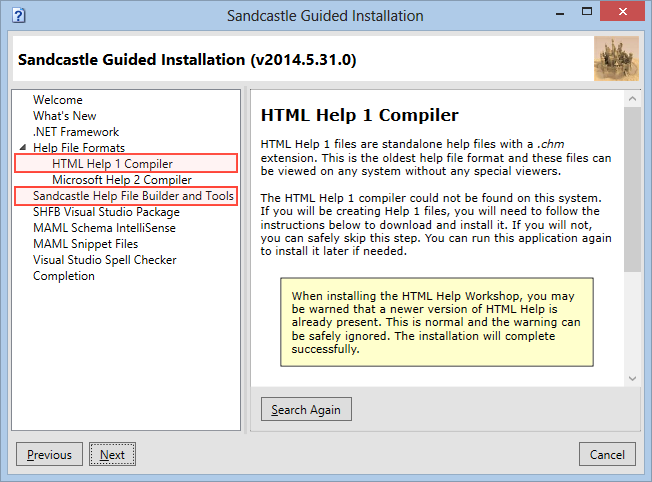
Task: Collapse the Help File Formats node
Action: coord(23,147)
